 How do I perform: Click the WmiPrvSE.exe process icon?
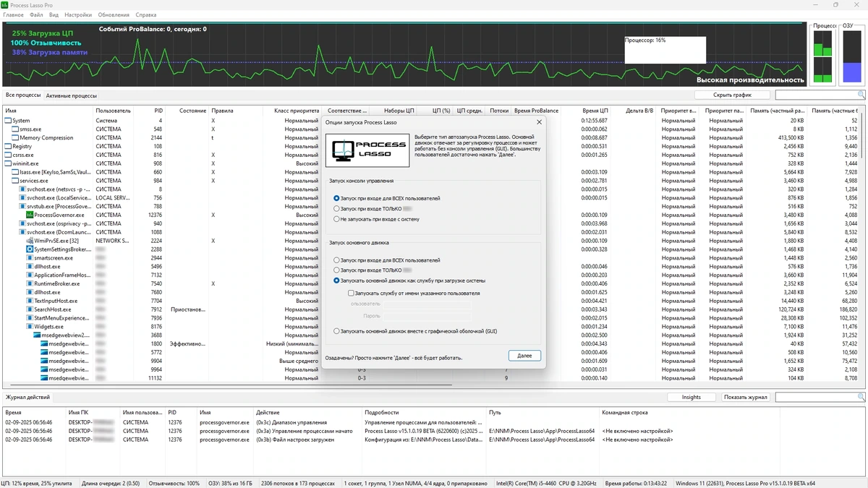[30, 241]
